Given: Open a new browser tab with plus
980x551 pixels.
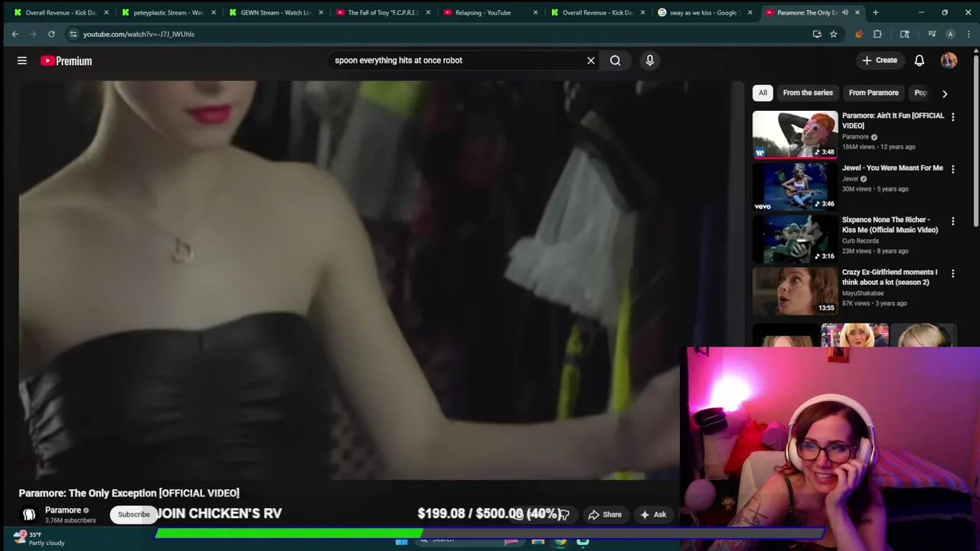Looking at the screenshot, I should click(875, 12).
